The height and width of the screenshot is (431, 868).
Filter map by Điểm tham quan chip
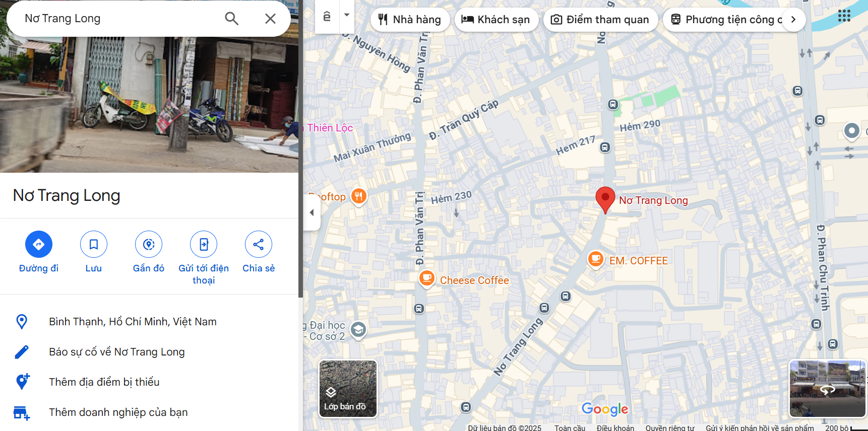(x=600, y=20)
